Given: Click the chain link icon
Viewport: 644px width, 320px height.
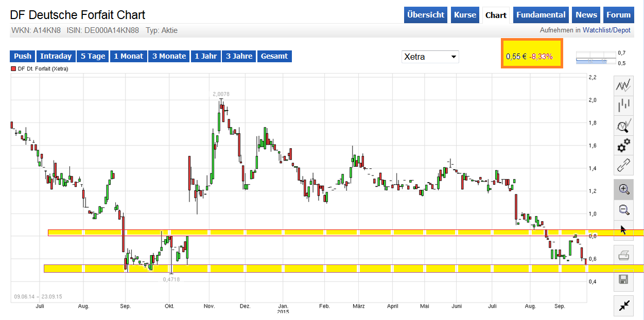Looking at the screenshot, I should 624,166.
